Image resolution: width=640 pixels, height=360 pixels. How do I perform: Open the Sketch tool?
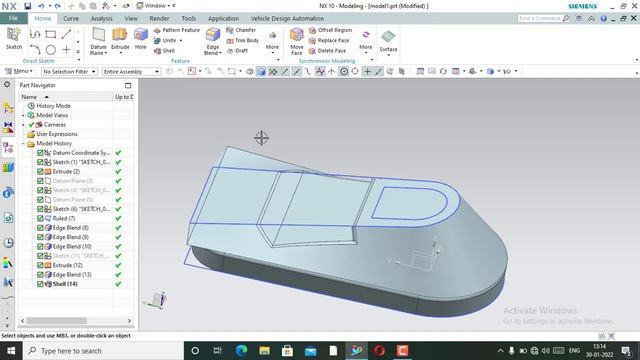[13, 39]
